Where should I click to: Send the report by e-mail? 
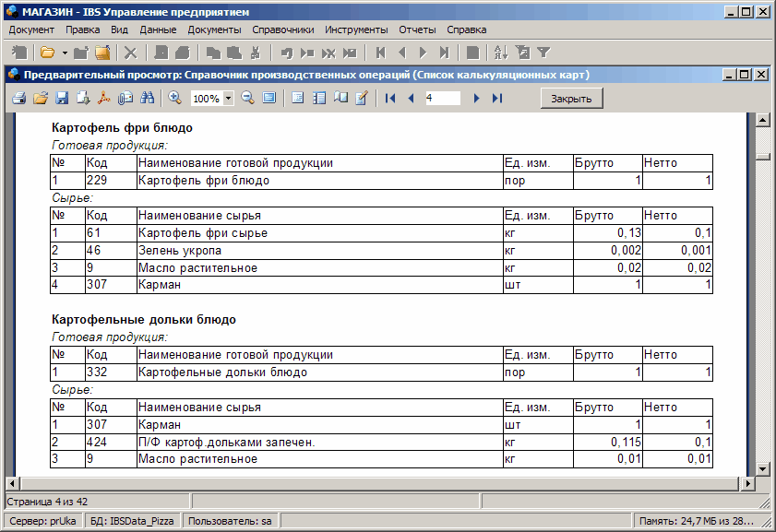coord(125,98)
